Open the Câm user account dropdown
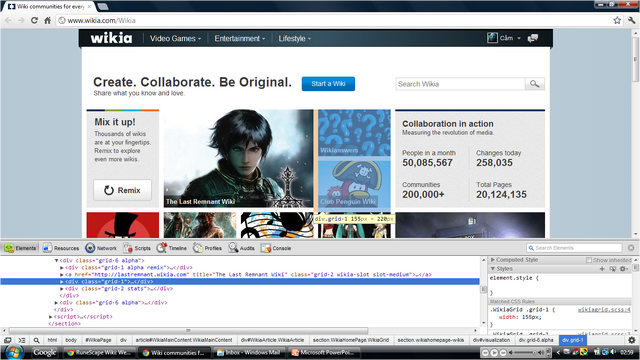 (504, 38)
